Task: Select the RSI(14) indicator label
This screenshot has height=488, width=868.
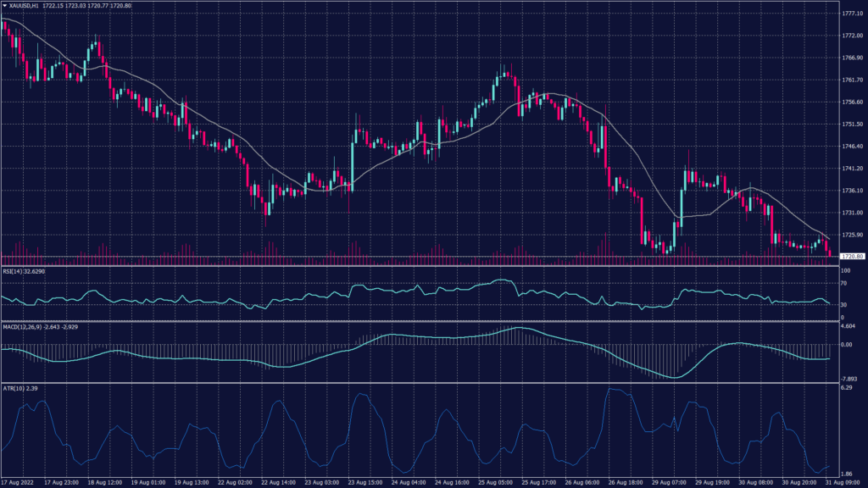Action: [x=15, y=272]
